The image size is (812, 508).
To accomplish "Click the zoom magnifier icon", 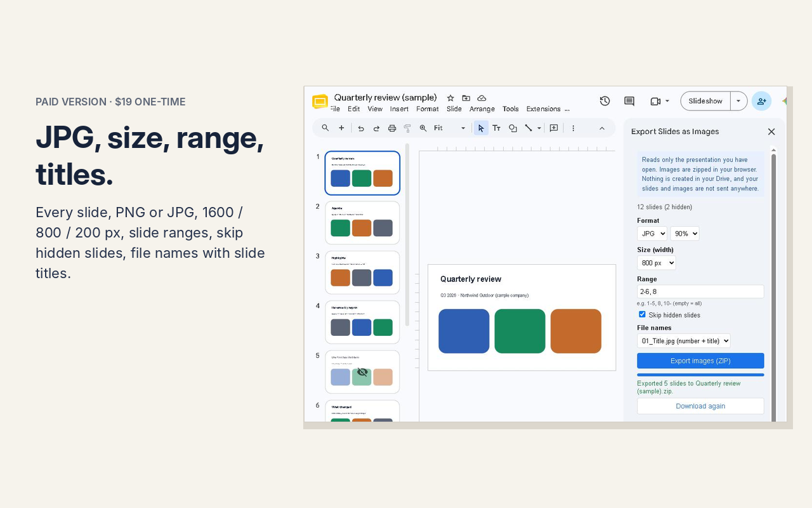I will point(423,128).
